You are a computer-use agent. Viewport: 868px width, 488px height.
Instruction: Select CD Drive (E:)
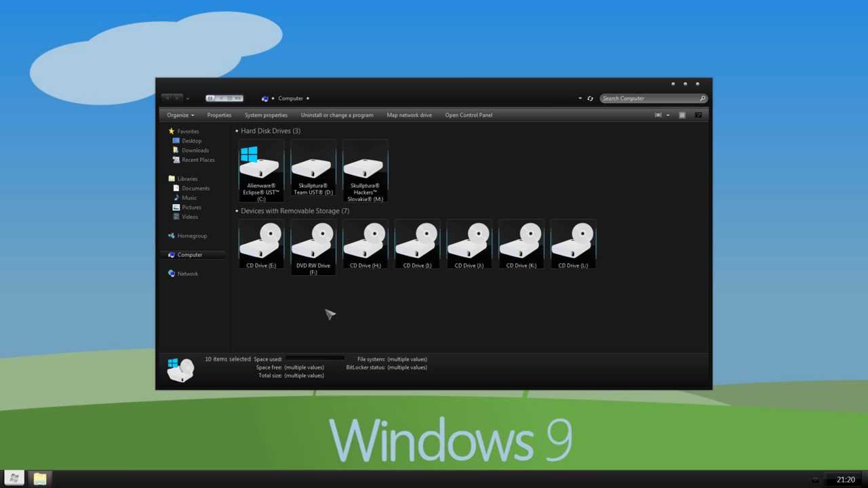[261, 244]
